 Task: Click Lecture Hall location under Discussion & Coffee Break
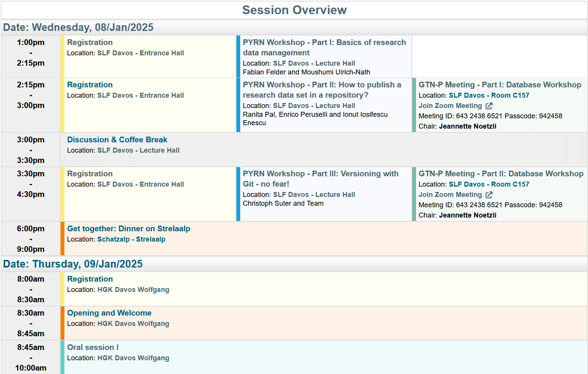[138, 150]
